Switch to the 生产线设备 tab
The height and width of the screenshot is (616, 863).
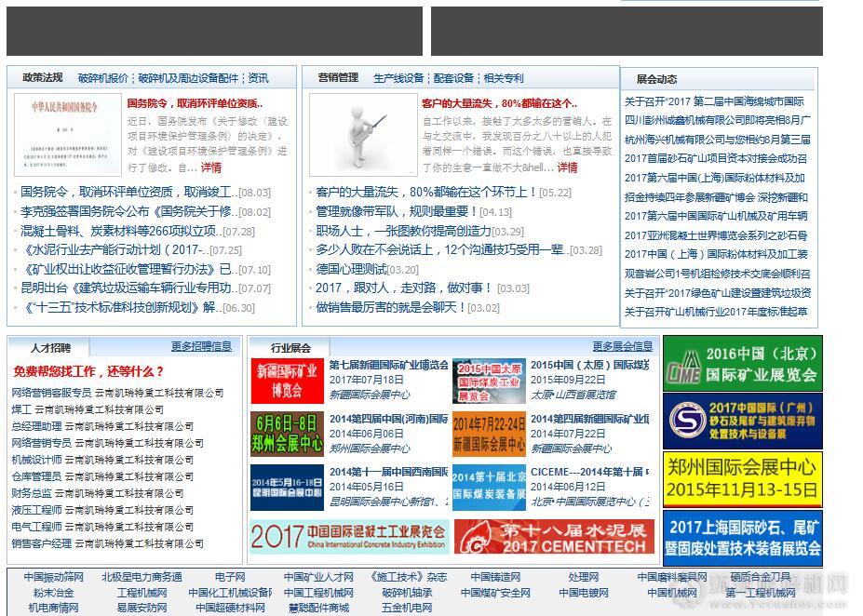point(398,79)
